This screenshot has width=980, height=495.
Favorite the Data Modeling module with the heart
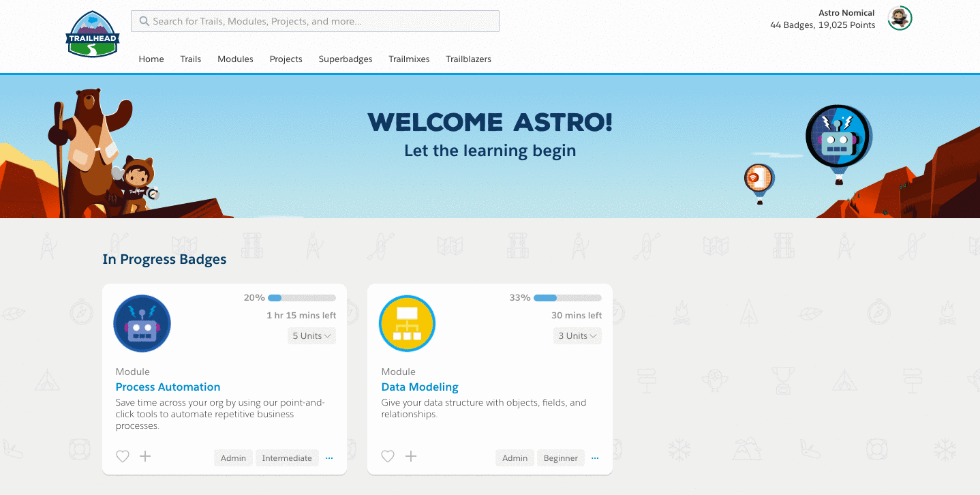[x=388, y=457]
